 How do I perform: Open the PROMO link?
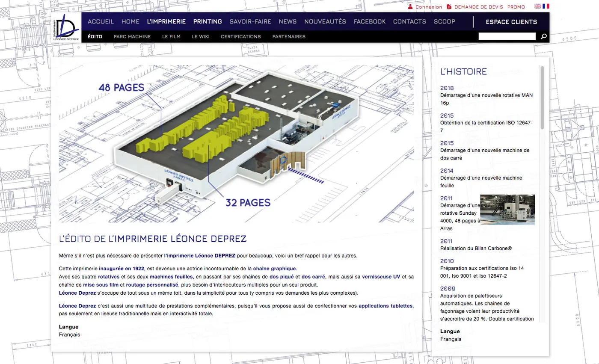516,7
